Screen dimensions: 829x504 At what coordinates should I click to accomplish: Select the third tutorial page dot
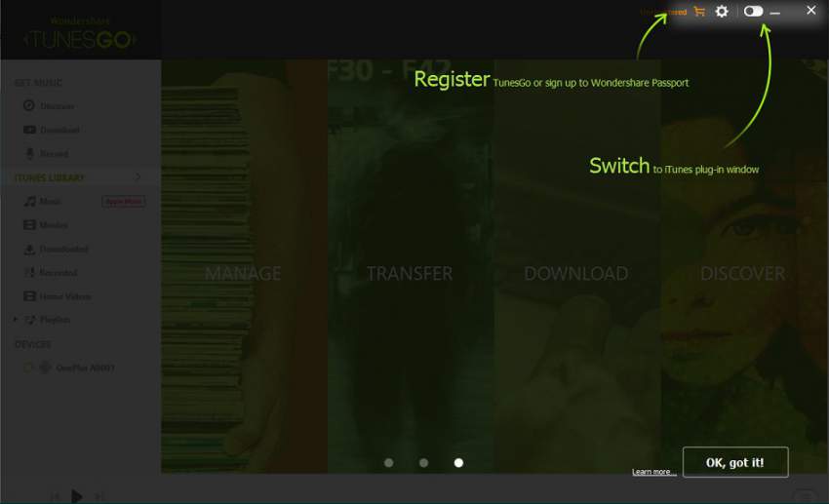point(458,463)
